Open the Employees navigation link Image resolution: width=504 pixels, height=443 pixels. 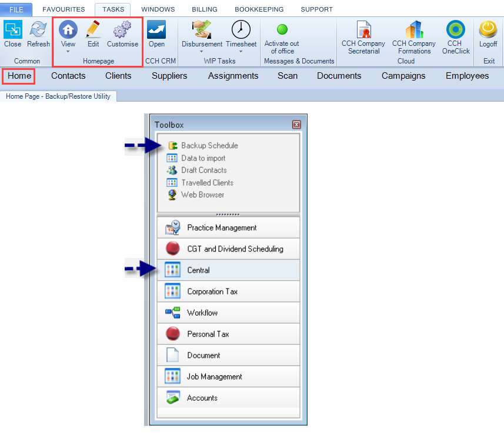coord(467,76)
